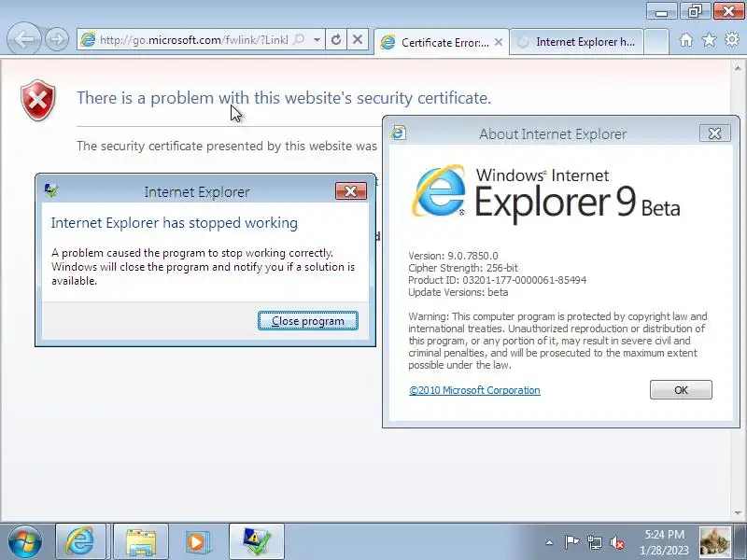The width and height of the screenshot is (747, 560).
Task: Restore down the browser window
Action: (x=695, y=11)
